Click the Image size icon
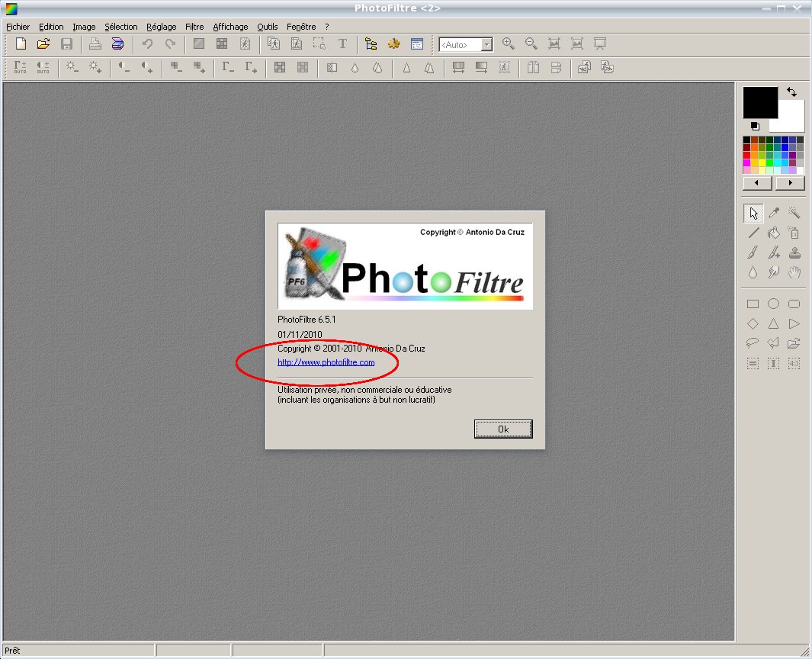812x659 pixels. coord(274,44)
